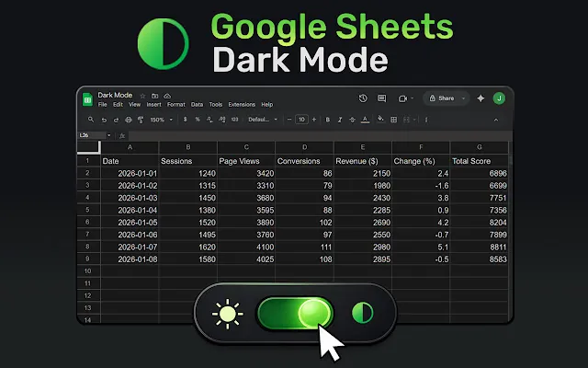Screen dimensions: 588x368
Task: Click the Dark Mode document title
Action: click(x=115, y=95)
